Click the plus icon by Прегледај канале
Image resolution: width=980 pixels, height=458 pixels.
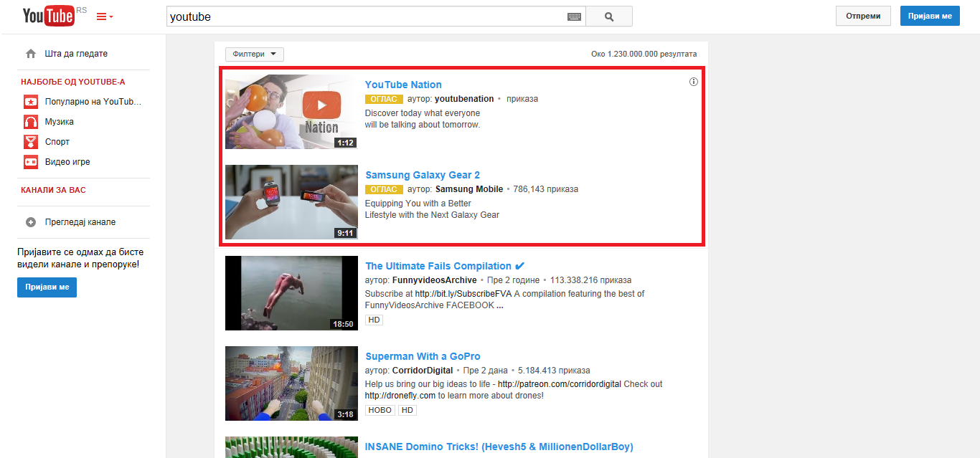[31, 222]
